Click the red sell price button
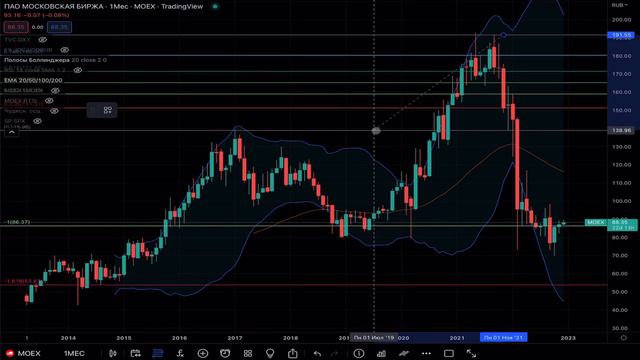 click(16, 27)
